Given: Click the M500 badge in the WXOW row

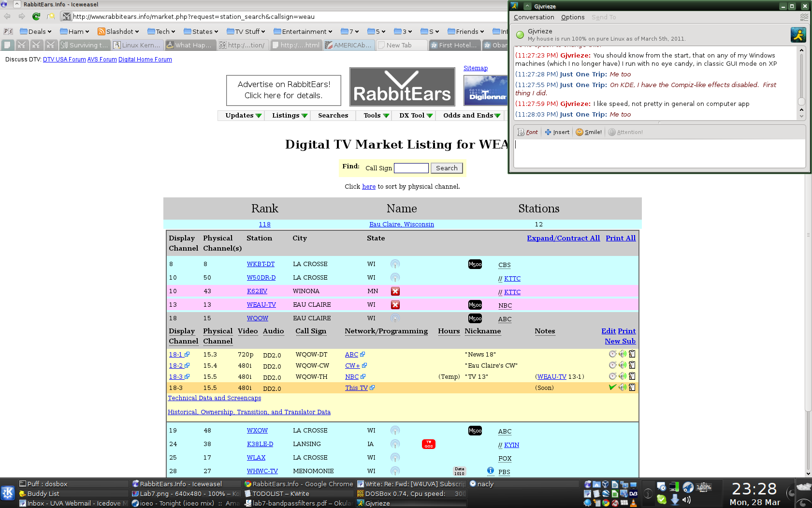Looking at the screenshot, I should (475, 431).
